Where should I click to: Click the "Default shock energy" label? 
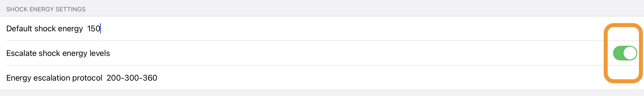[x=44, y=29]
